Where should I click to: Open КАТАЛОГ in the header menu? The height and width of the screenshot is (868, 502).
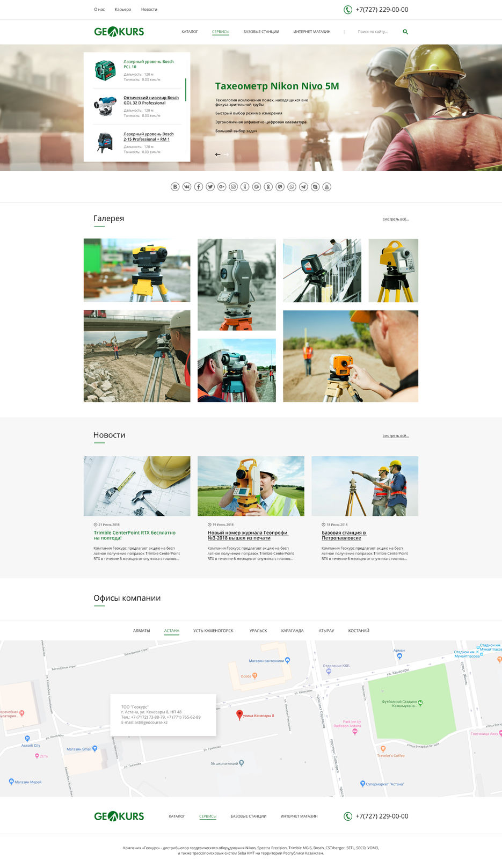pyautogui.click(x=190, y=32)
